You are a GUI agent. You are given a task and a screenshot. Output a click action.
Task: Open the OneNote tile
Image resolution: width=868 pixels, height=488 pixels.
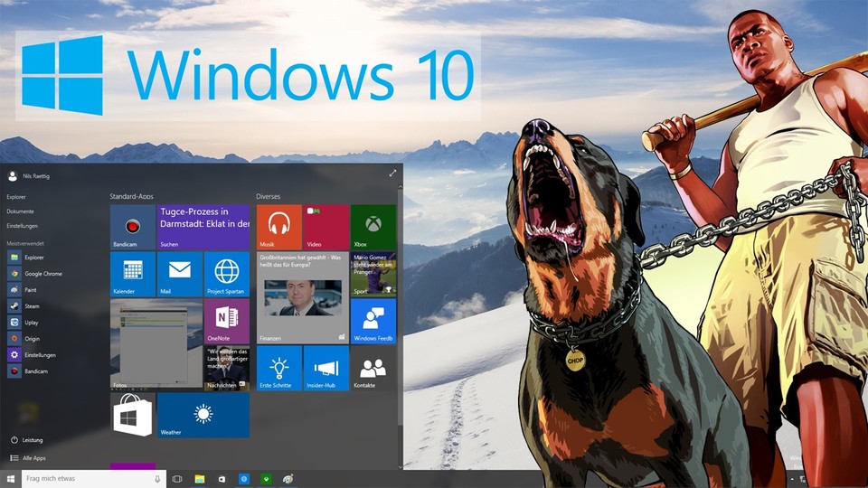tap(226, 321)
